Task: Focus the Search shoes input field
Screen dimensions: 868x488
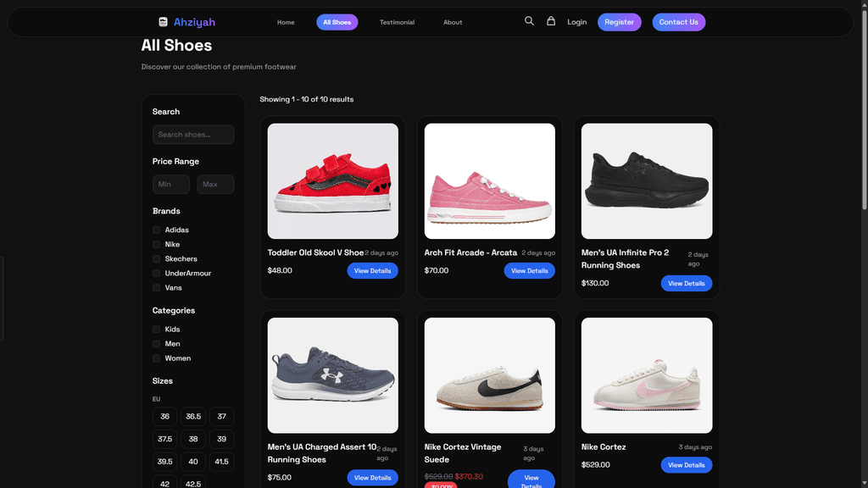Action: click(193, 135)
